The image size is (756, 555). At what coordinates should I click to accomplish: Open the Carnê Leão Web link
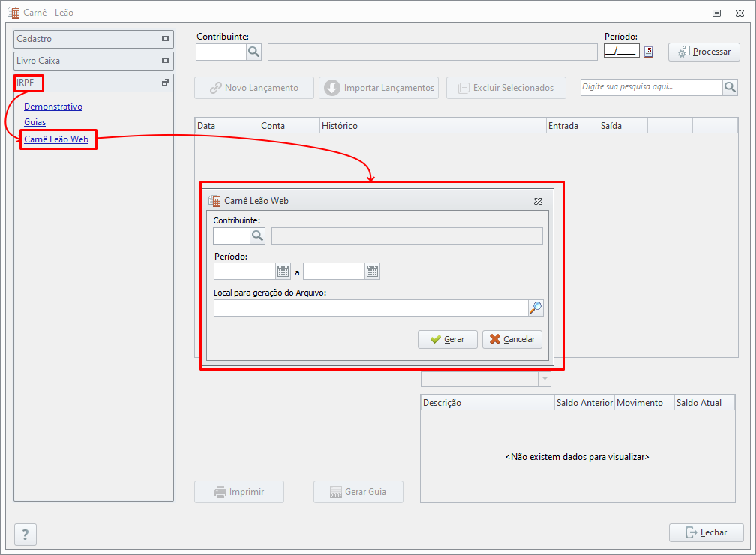tap(56, 139)
